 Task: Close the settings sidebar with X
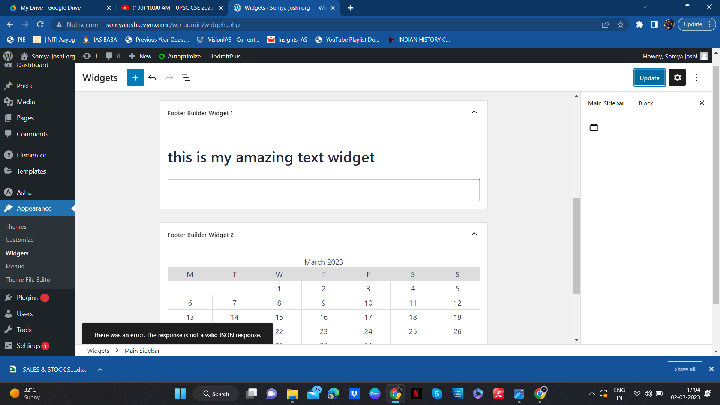[701, 103]
